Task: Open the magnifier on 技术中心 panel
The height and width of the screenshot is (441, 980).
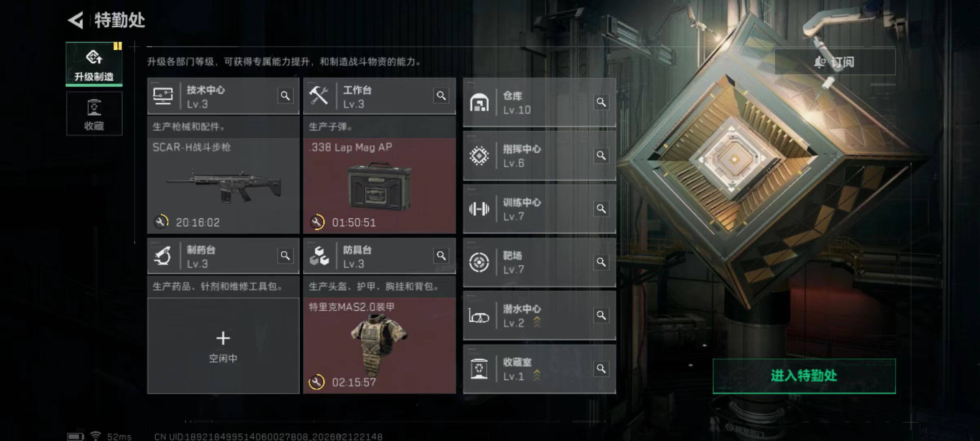Action: coord(285,96)
